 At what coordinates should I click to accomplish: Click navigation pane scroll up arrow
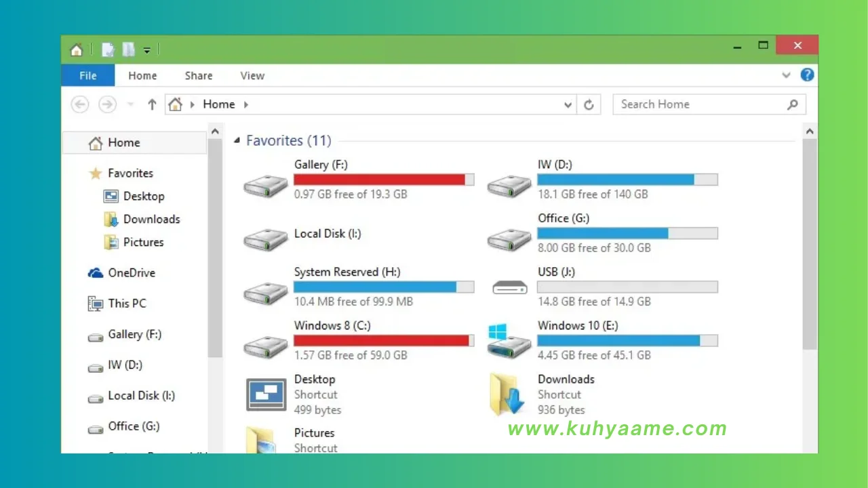(x=215, y=131)
